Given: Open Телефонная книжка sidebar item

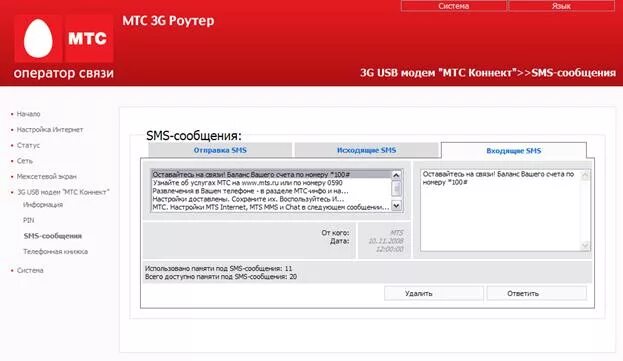Looking at the screenshot, I should pyautogui.click(x=55, y=251).
